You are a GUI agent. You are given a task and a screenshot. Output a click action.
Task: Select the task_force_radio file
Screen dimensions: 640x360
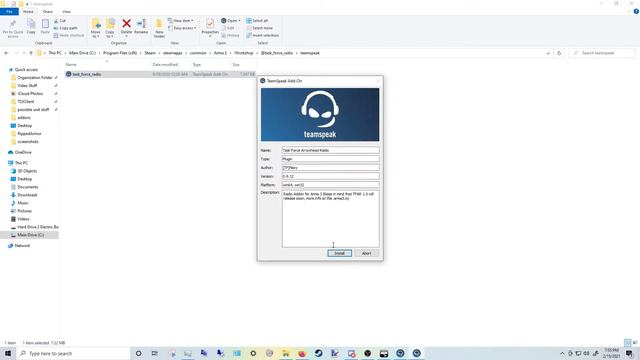pos(87,74)
